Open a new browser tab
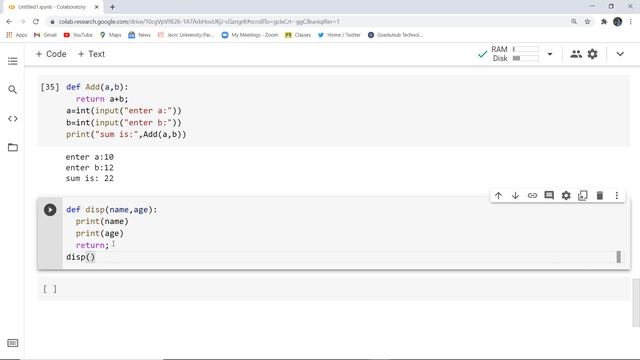This screenshot has width=640, height=360. (112, 7)
